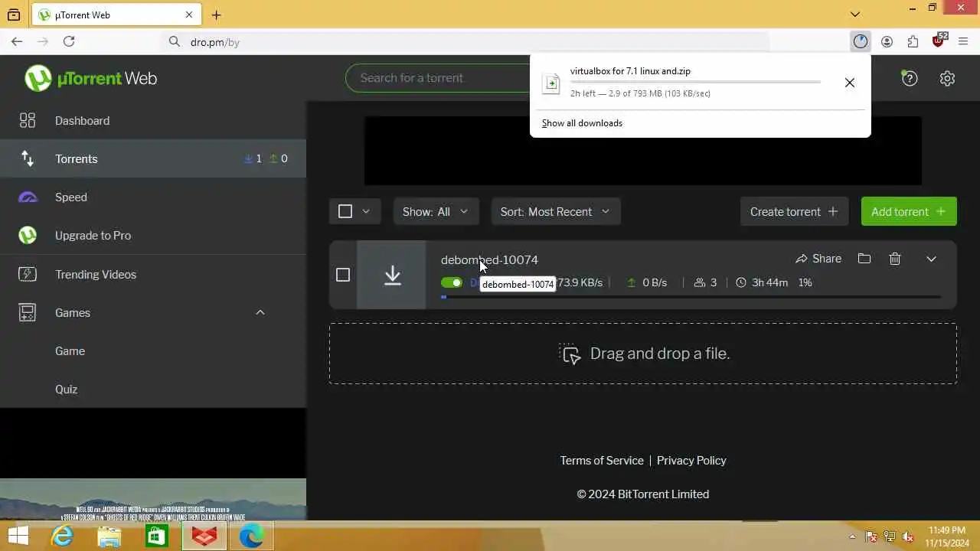Open Terms of Service link
Viewport: 980px width, 551px height.
coord(602,461)
